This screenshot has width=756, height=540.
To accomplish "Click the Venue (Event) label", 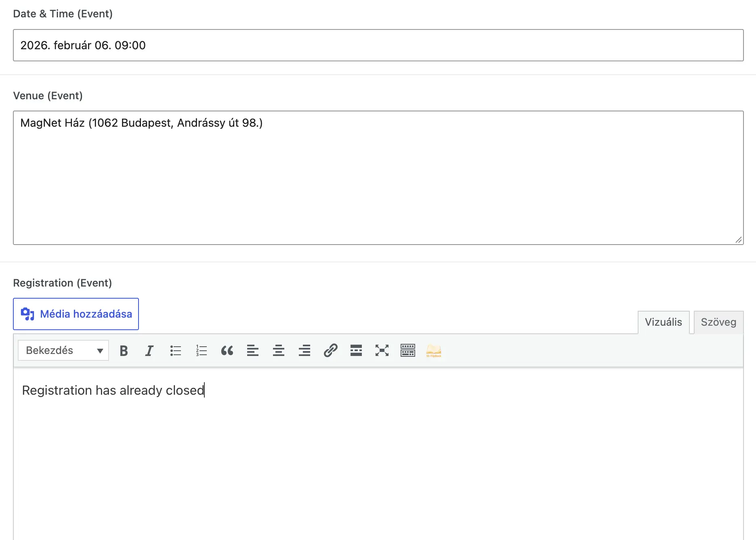I will (x=48, y=96).
